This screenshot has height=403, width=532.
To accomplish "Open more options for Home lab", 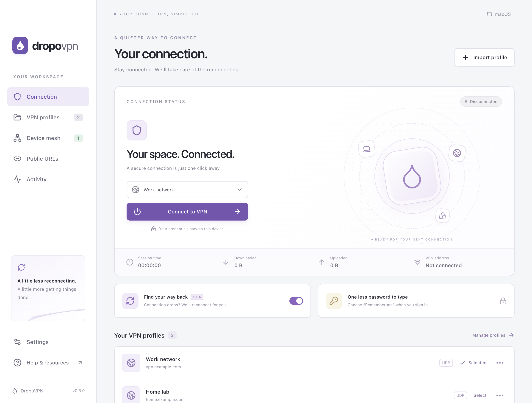I will click(500, 395).
